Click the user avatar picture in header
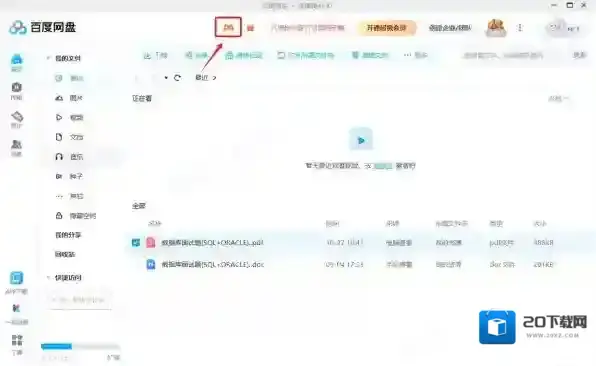The height and width of the screenshot is (366, 596). tap(496, 28)
